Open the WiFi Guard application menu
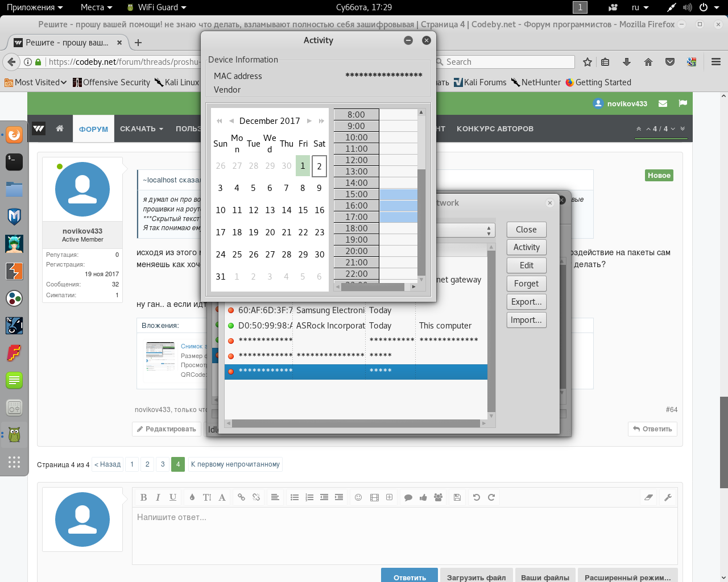Viewport: 728px width, 582px height. (156, 7)
